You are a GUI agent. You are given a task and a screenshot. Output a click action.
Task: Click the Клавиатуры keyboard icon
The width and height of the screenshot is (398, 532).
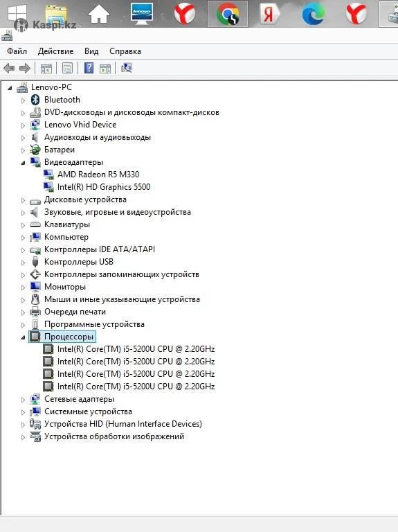(35, 224)
